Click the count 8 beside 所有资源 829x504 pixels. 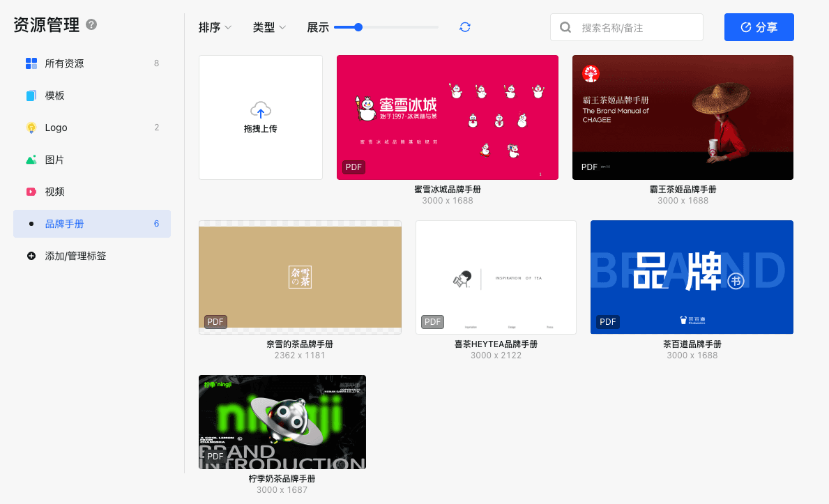coord(156,63)
